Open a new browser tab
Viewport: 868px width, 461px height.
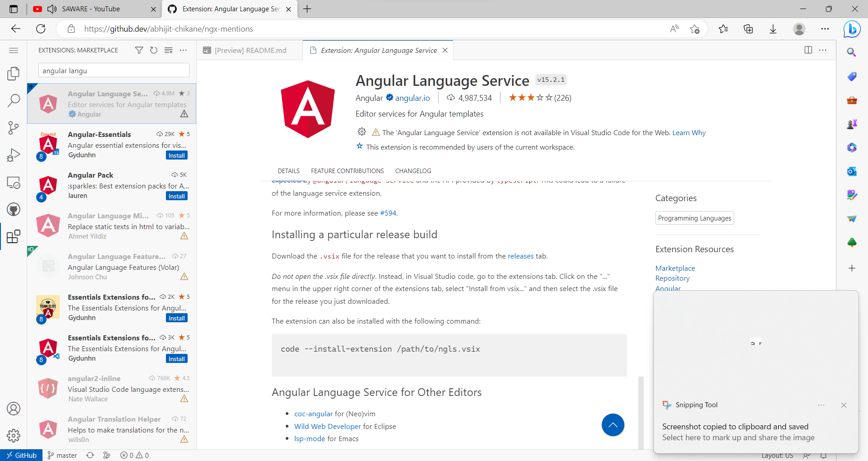307,9
